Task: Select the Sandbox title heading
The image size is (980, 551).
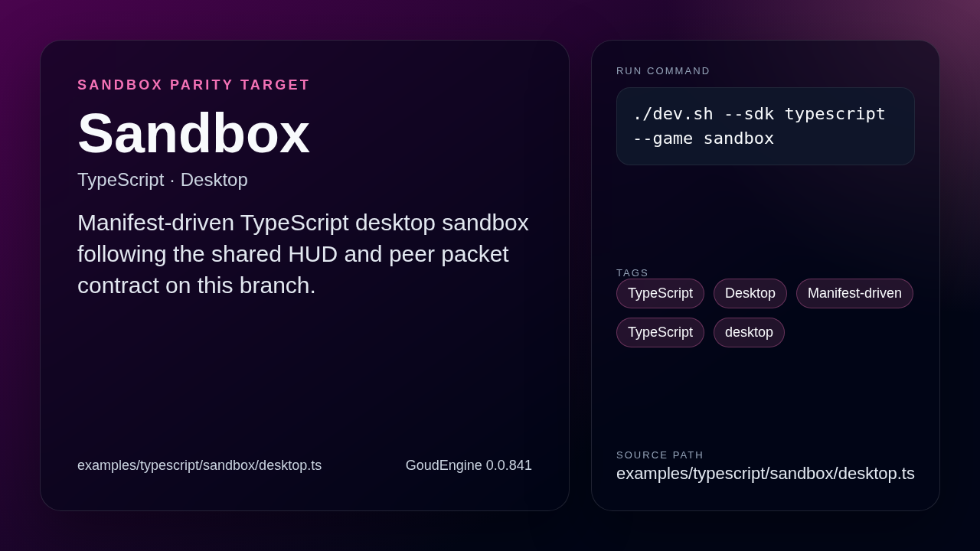Action: 194,135
